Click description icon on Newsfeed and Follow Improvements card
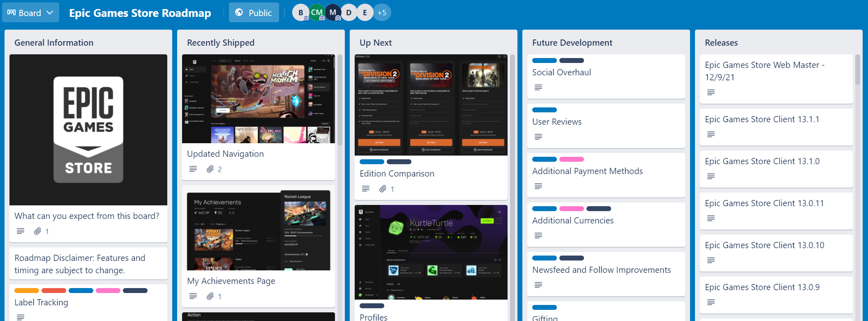The image size is (868, 321). click(x=538, y=285)
